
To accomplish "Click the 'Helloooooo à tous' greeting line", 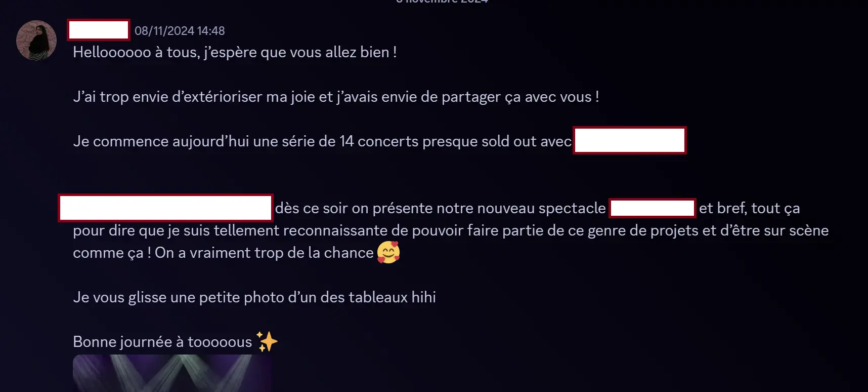I will tap(235, 52).
